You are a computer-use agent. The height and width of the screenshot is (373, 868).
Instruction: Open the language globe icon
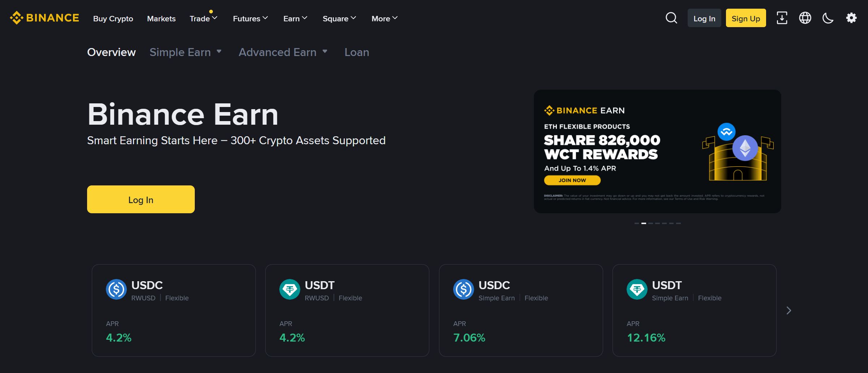point(805,18)
